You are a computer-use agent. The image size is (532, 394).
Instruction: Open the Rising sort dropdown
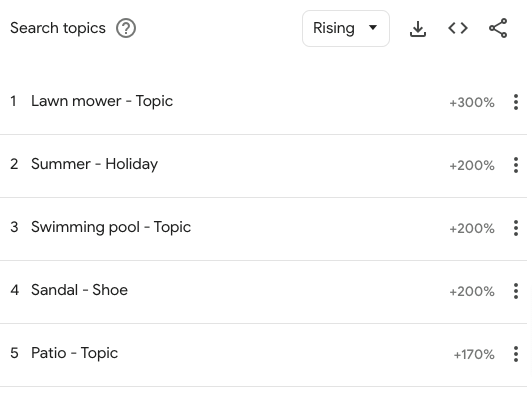tap(346, 28)
